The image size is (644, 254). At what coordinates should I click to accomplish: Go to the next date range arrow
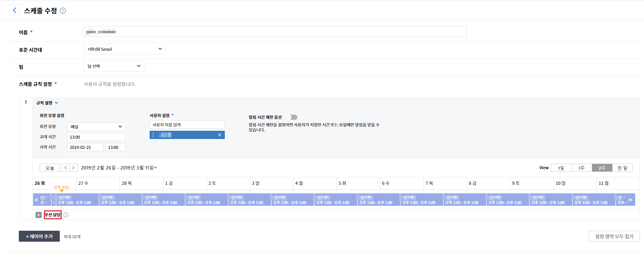pos(73,168)
